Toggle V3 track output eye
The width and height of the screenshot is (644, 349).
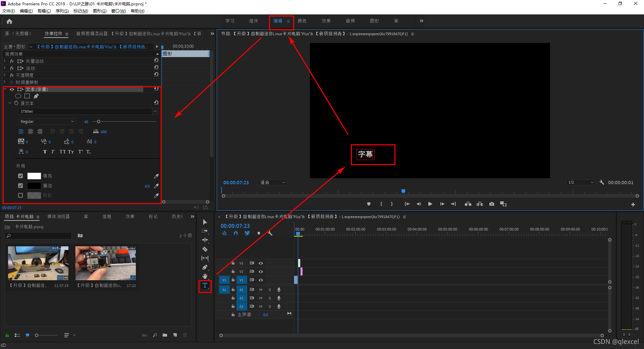coord(261,263)
